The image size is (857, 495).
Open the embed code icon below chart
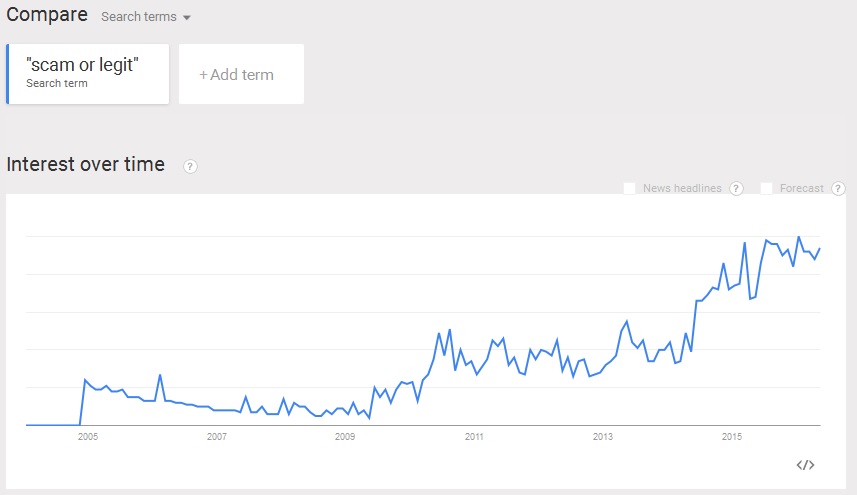(x=805, y=465)
